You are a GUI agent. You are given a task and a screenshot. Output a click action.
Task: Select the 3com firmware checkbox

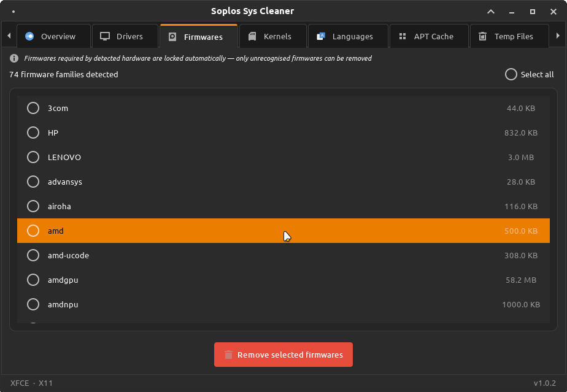(33, 108)
